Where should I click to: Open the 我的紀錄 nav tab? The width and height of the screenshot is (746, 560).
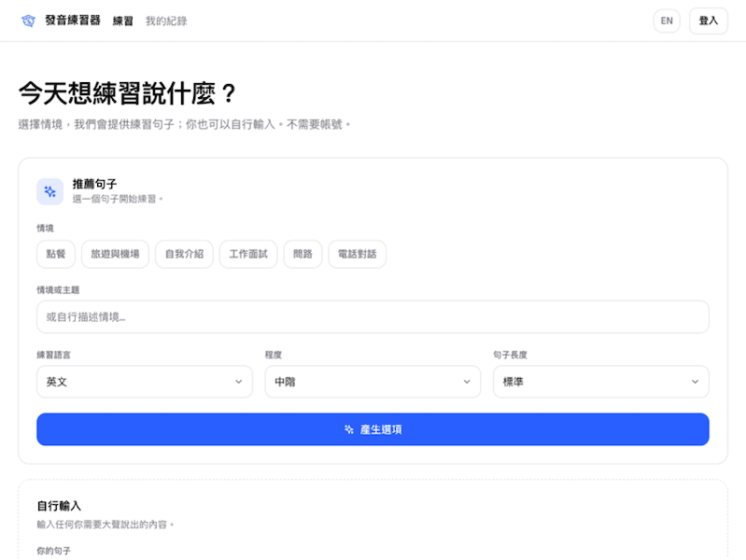coord(166,21)
